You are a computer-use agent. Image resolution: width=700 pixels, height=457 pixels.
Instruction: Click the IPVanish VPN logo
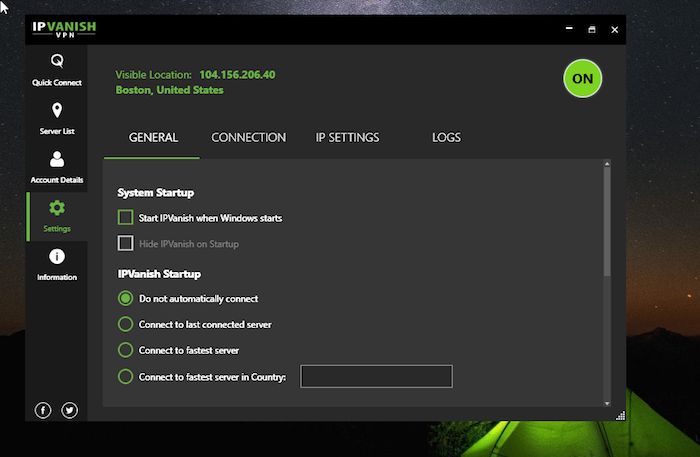coord(64,29)
